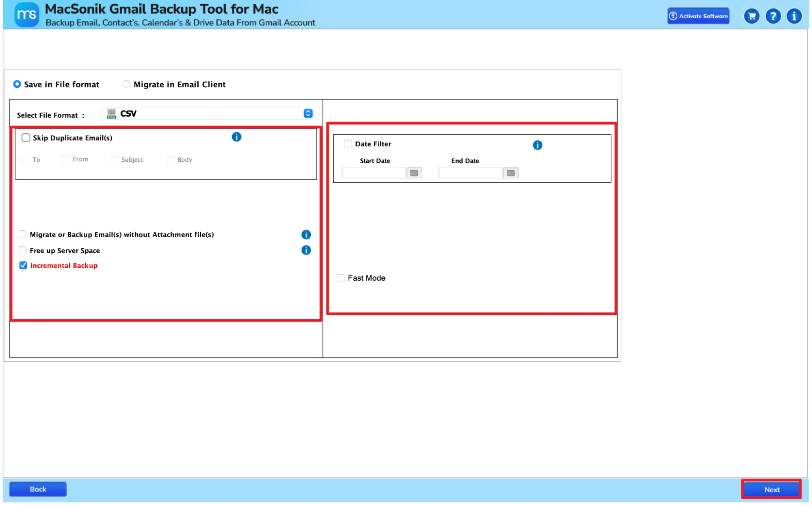812x505 pixels.
Task: Focus the Start Date input field
Action: click(374, 173)
